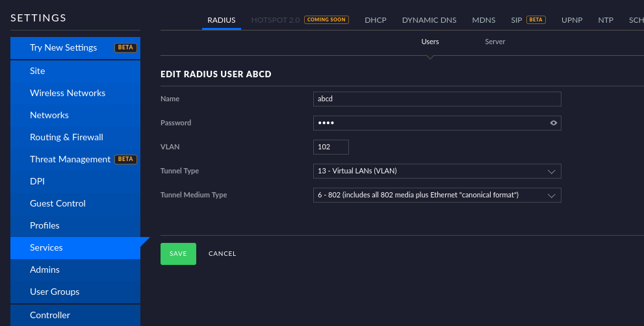
Task: Click the Tunnel Type label
Action: [x=179, y=171]
